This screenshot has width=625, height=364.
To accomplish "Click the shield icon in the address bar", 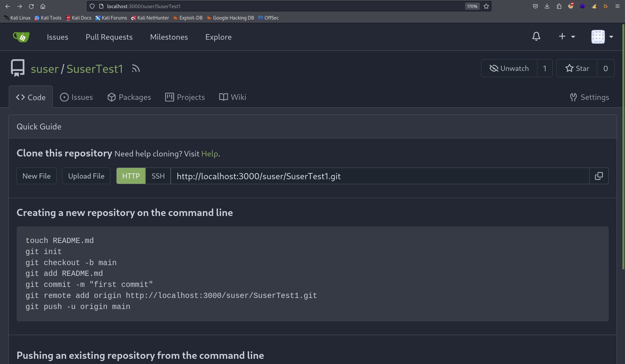I will click(x=92, y=6).
